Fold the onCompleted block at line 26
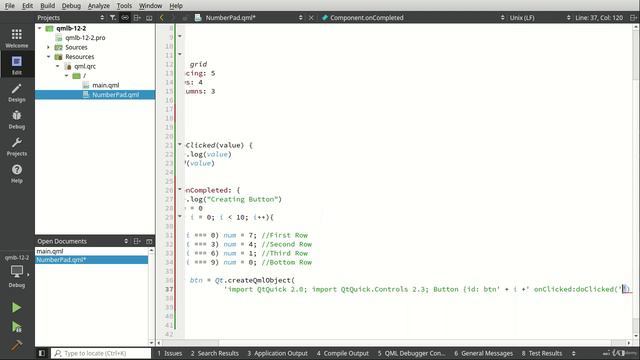Screen dimensions: 640x360 (180, 189)
